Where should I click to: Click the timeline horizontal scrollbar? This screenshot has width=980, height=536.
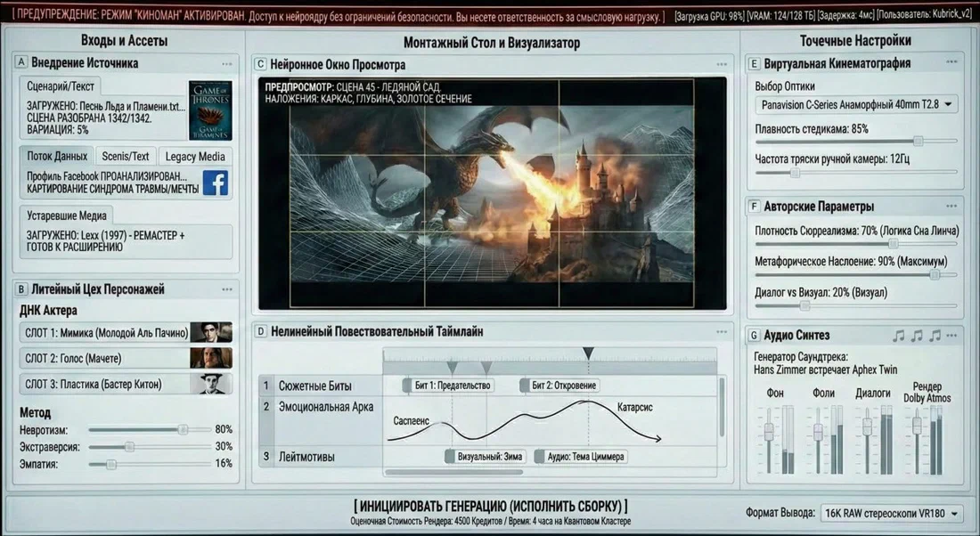[x=453, y=472]
